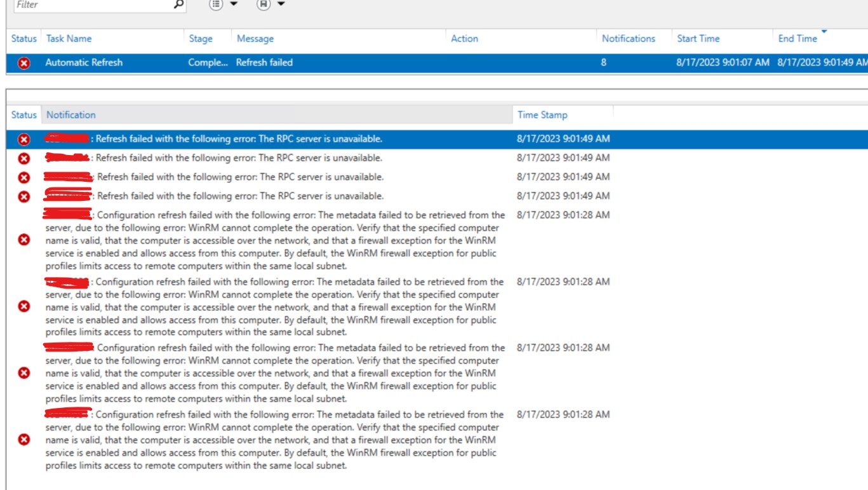Sort tasks by End Time column
Screen dimensions: 868x490
click(x=798, y=39)
